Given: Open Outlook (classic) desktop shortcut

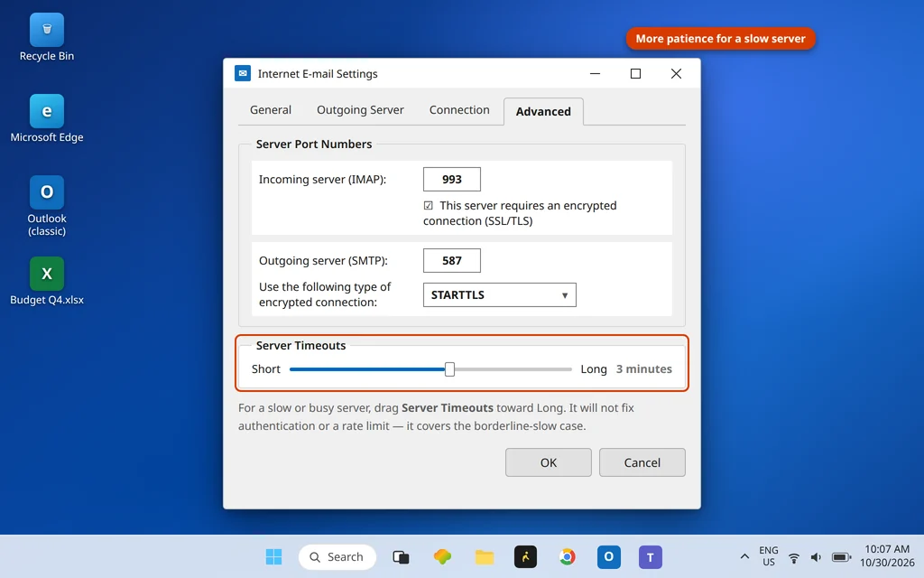Looking at the screenshot, I should 47,206.
